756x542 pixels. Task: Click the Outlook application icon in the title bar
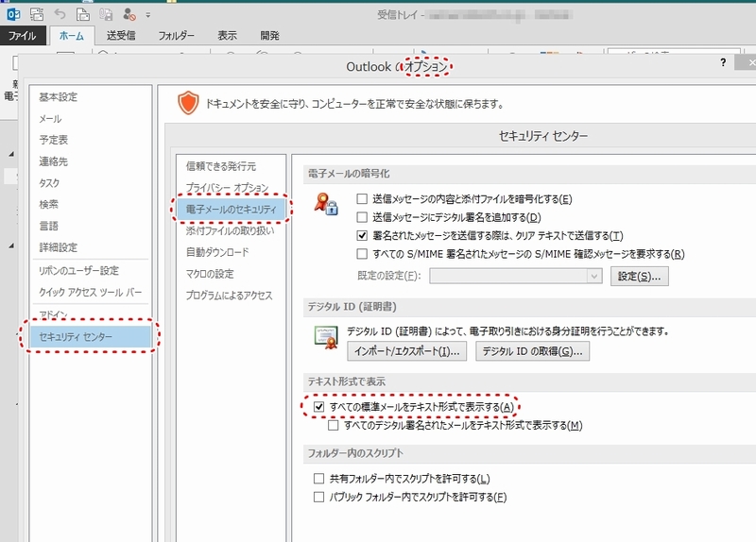click(x=13, y=14)
